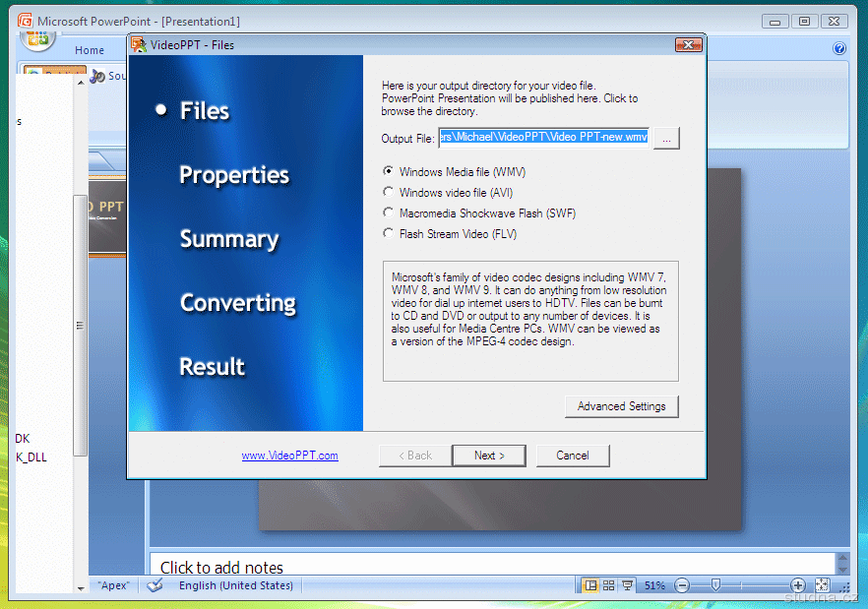Screen dimensions: 868x609
Task: Click the left pane scroll down arrow
Action: point(81,588)
